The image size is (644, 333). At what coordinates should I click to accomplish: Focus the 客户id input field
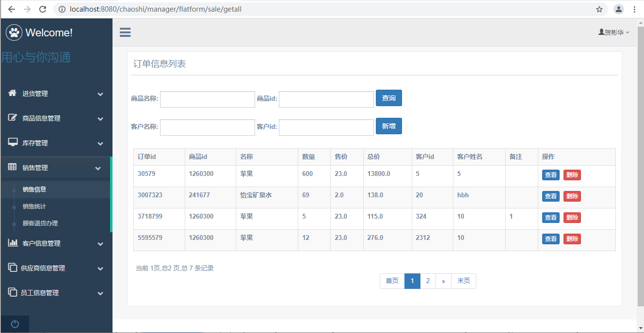(x=326, y=127)
